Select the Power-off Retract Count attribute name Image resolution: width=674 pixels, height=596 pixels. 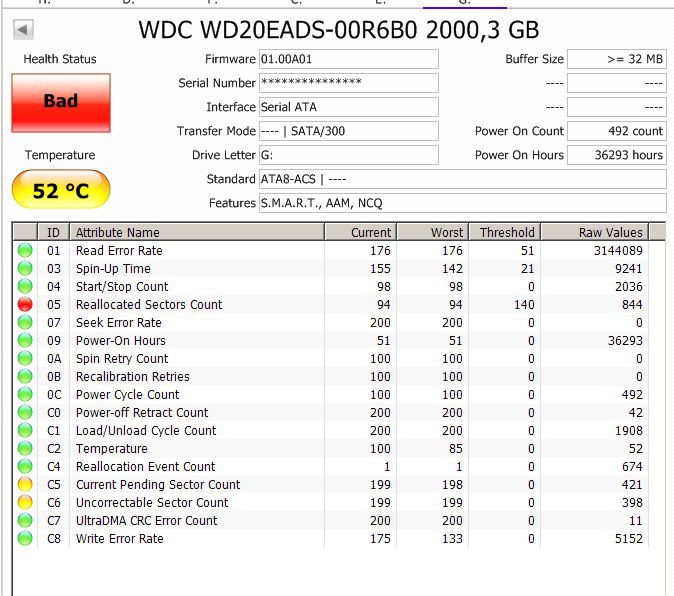(142, 413)
